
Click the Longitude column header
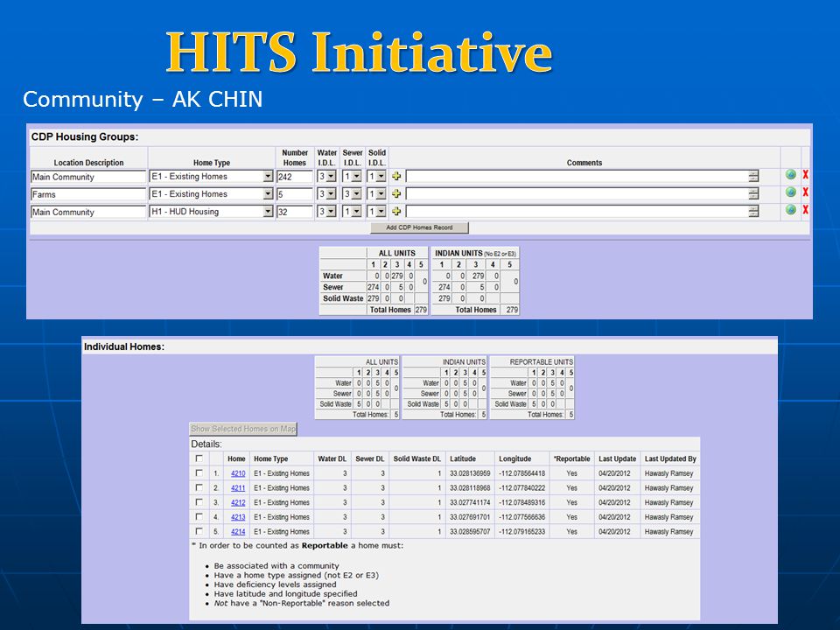[514, 458]
